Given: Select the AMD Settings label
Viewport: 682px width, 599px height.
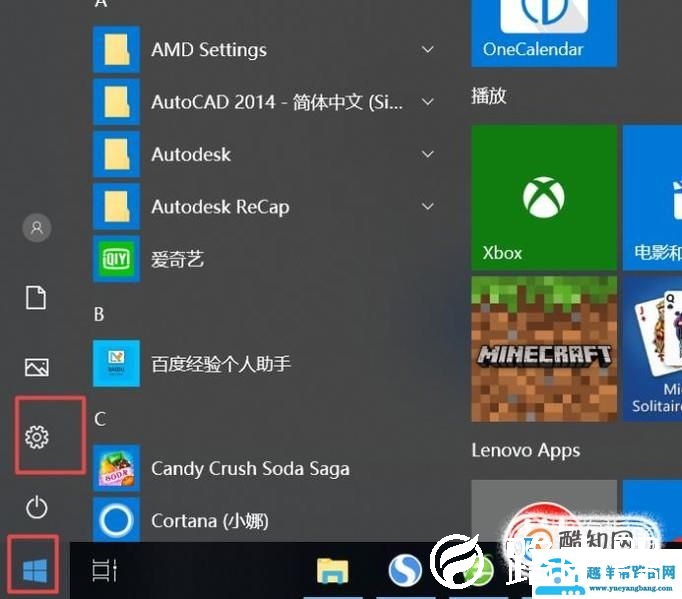Looking at the screenshot, I should (209, 50).
